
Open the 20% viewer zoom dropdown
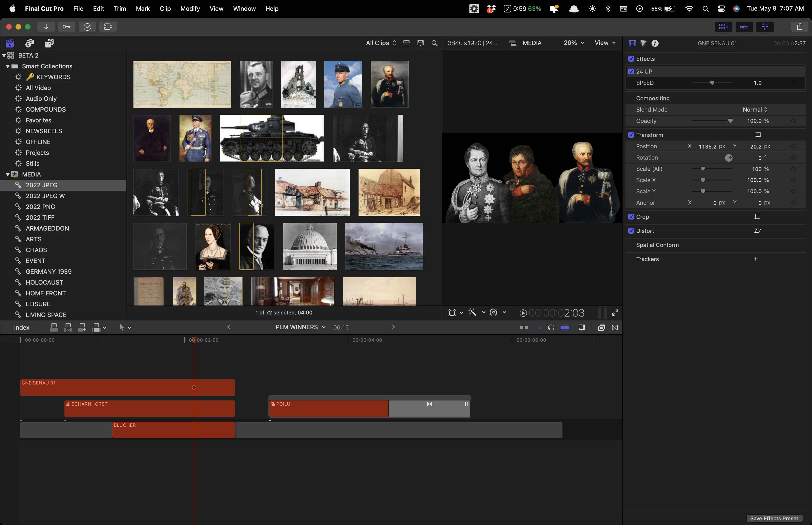coord(574,43)
